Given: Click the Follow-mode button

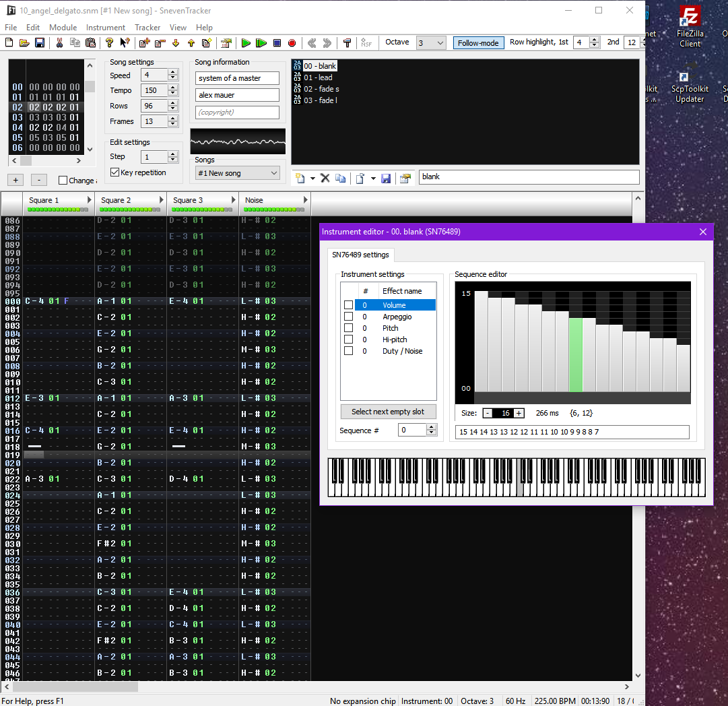Looking at the screenshot, I should [x=478, y=43].
